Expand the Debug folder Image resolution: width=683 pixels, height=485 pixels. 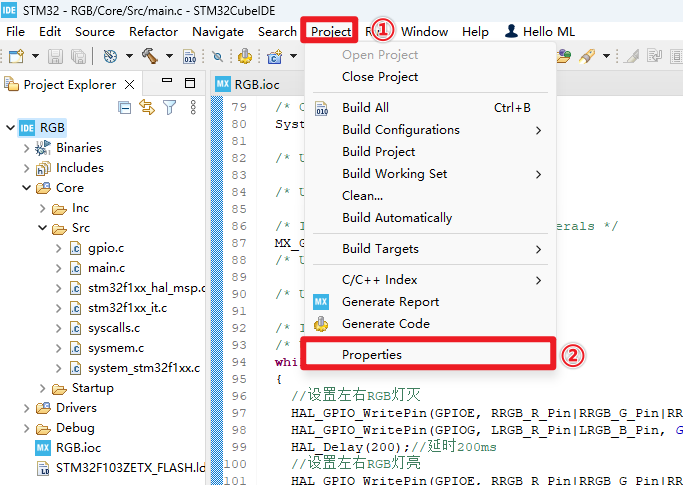[x=26, y=428]
